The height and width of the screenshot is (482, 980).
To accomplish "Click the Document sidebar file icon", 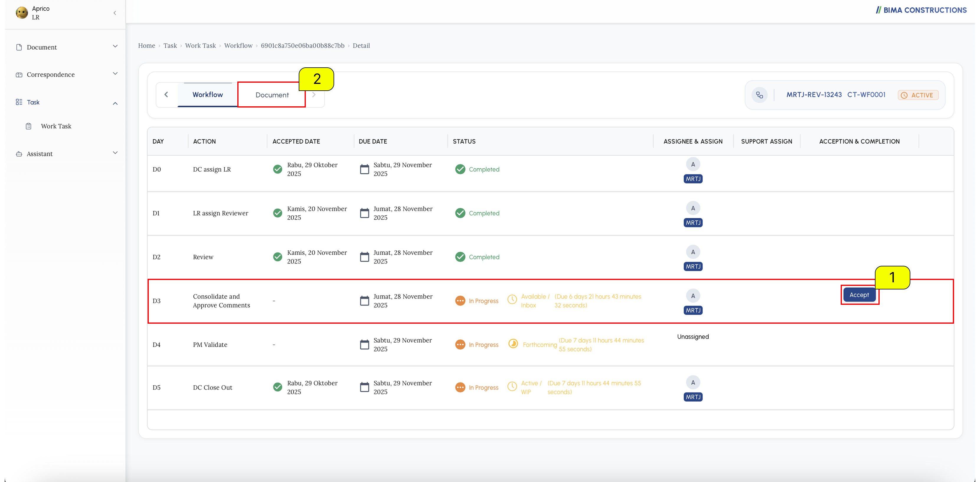I will tap(19, 47).
